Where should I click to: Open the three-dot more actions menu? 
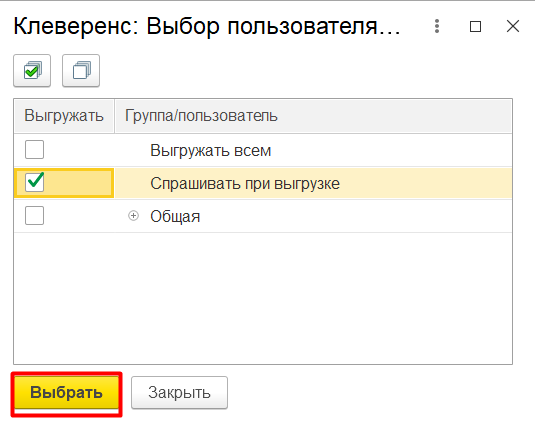point(437,26)
